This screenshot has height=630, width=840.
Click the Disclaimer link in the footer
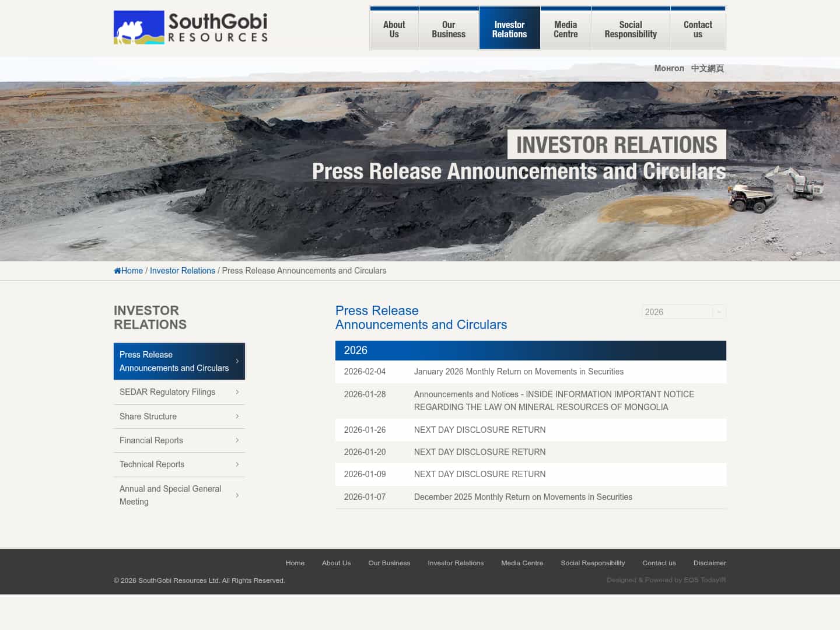pyautogui.click(x=709, y=563)
